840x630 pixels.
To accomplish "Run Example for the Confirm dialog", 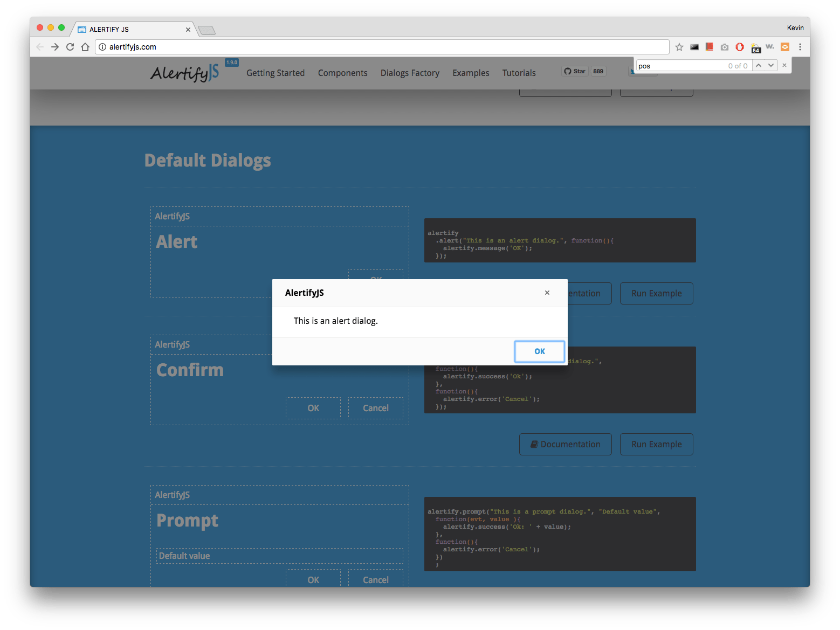I will pos(656,444).
